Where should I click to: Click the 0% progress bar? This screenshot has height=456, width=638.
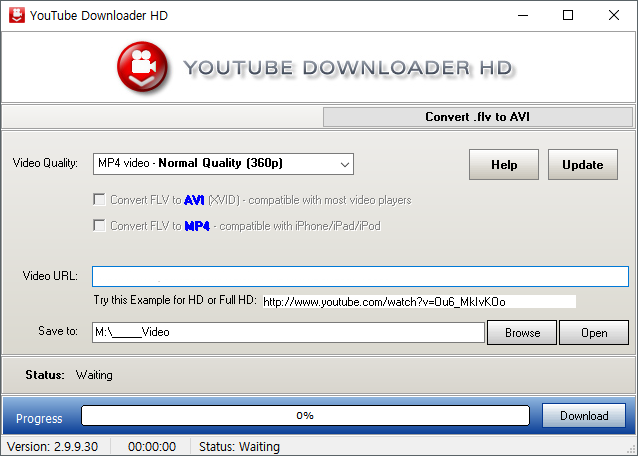click(x=305, y=415)
